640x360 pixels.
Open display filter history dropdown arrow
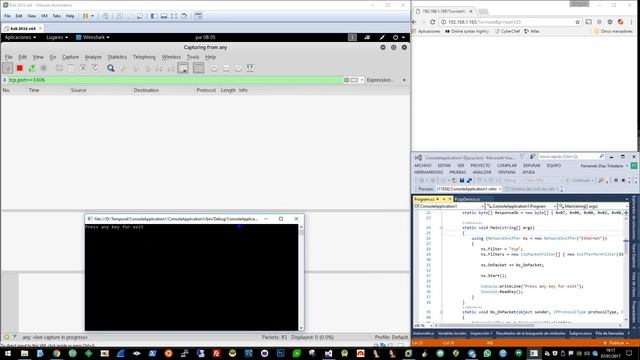(362, 80)
